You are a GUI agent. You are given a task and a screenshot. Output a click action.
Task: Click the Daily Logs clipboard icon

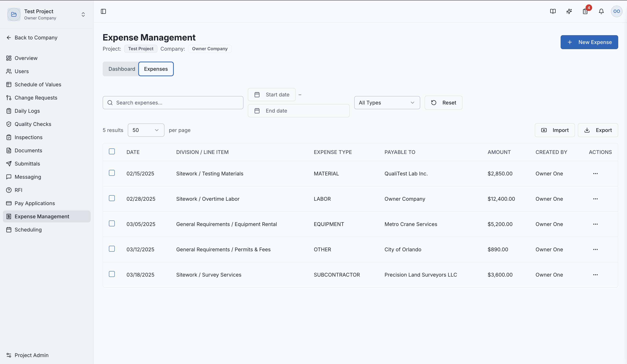9,111
